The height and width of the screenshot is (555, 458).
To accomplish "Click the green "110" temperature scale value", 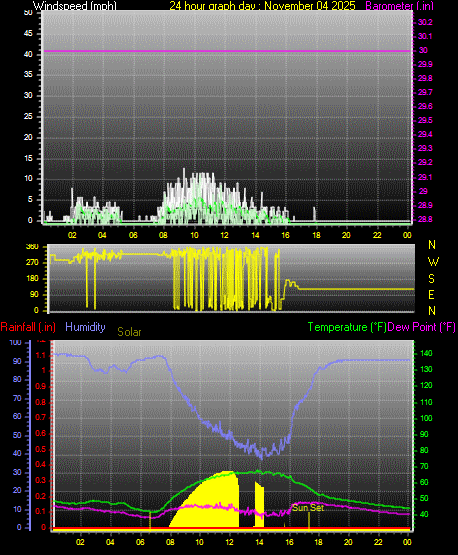I will 426,402.
